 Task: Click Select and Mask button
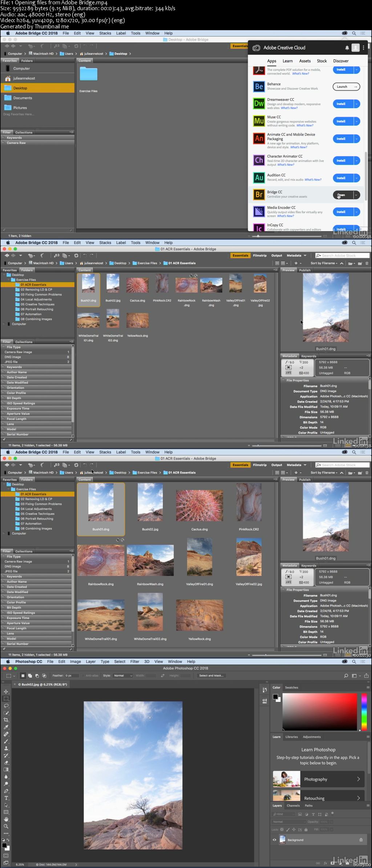coord(211,676)
